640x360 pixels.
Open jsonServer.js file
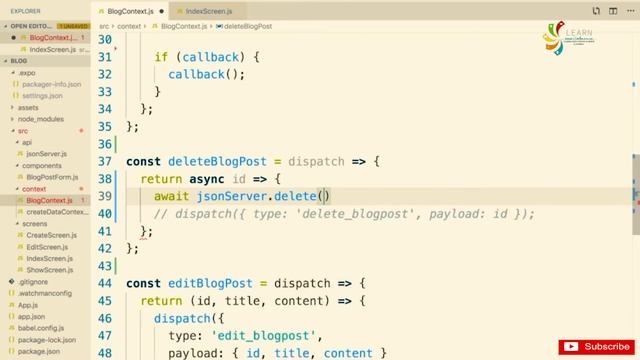click(x=46, y=154)
